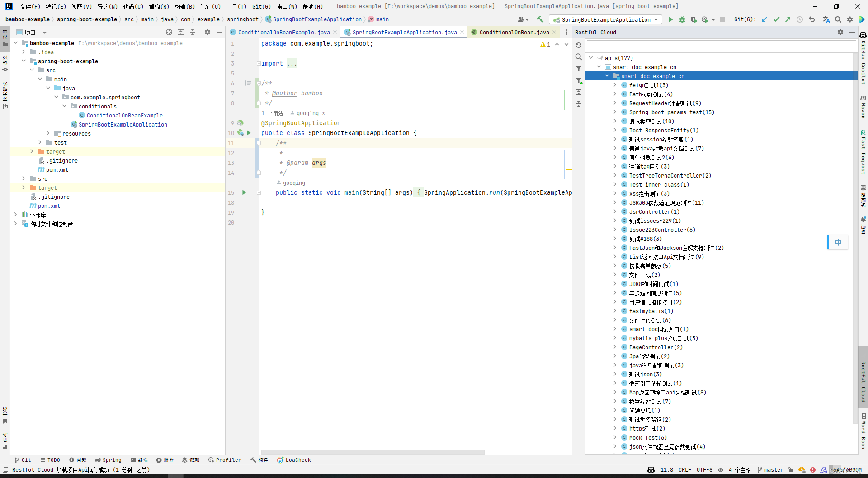Open the Git(G) menu
868x478 pixels.
pos(261,6)
